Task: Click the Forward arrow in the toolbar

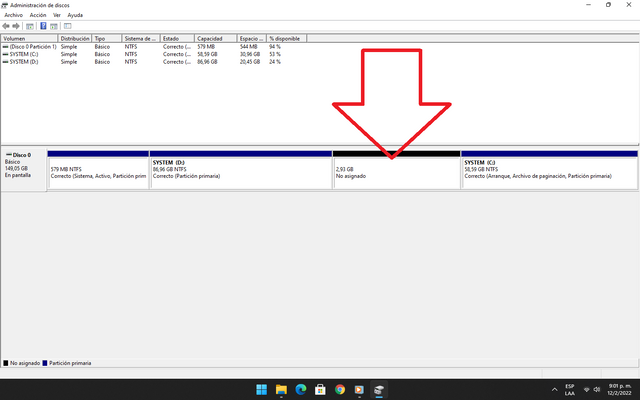Action: pos(16,26)
